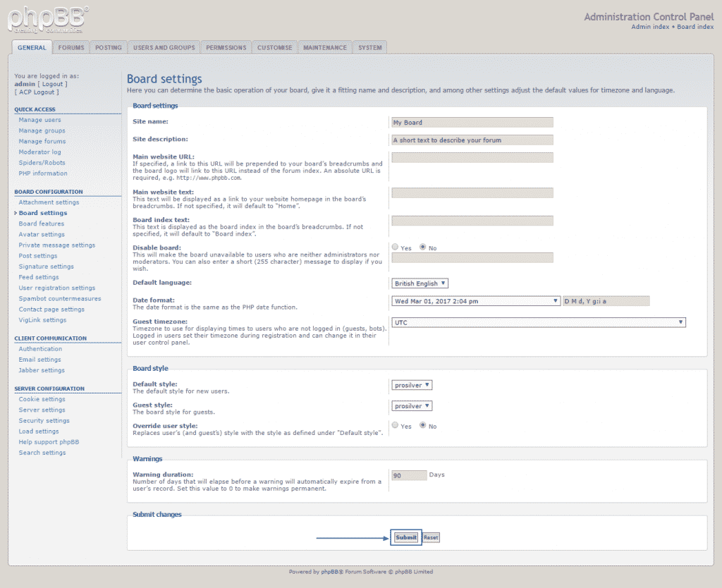Open the Guest style dropdown
The image size is (722, 588).
point(412,406)
